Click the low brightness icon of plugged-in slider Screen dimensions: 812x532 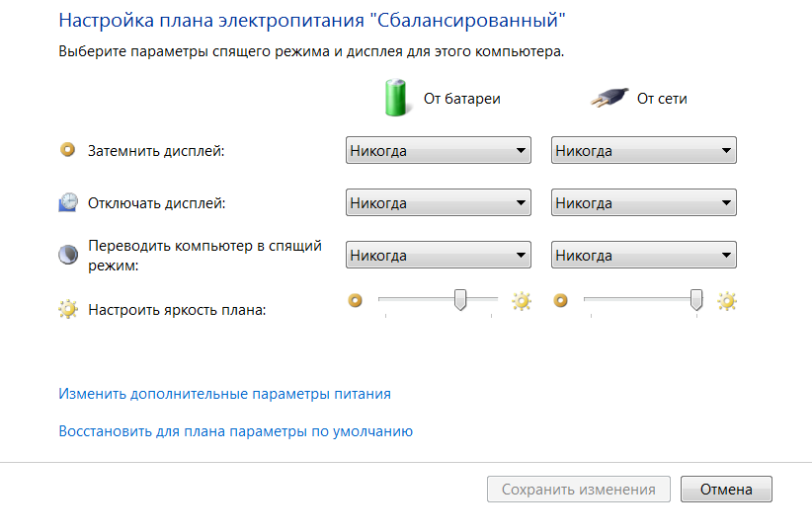(x=561, y=301)
